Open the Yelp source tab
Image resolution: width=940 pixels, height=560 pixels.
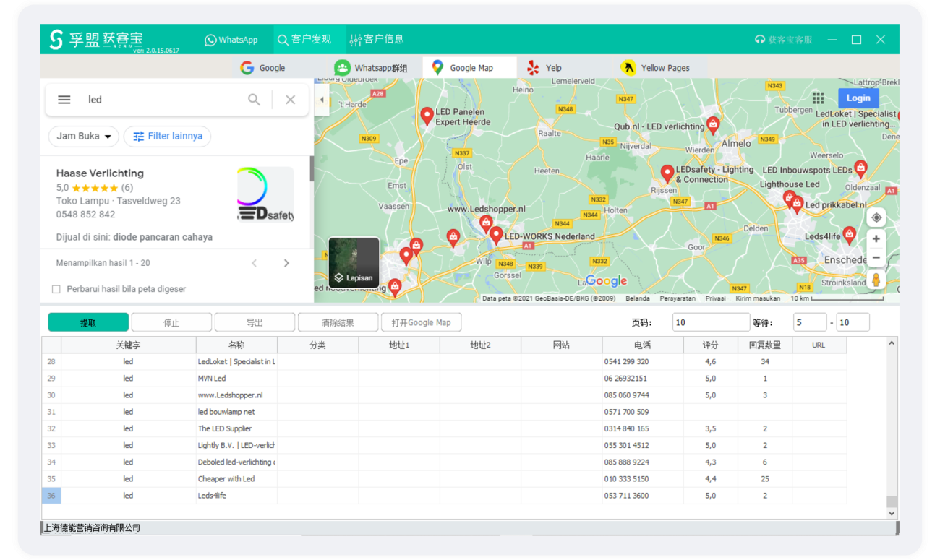click(x=544, y=68)
